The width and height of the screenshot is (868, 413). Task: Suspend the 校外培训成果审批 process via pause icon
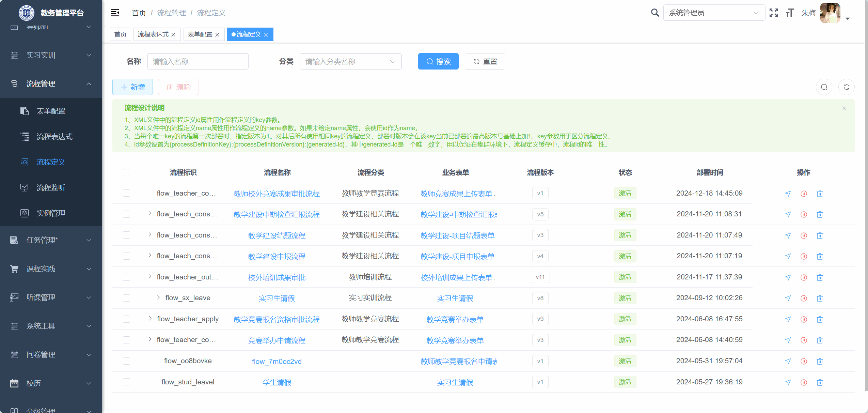804,277
